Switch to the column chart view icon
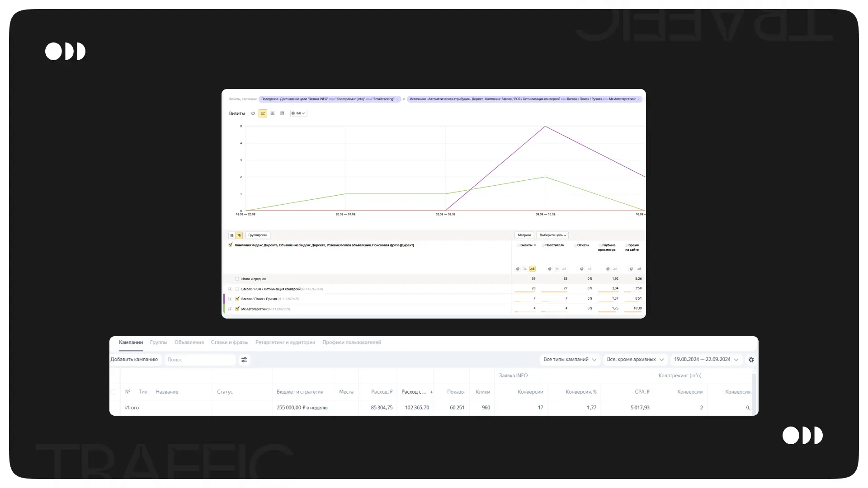 coord(282,113)
